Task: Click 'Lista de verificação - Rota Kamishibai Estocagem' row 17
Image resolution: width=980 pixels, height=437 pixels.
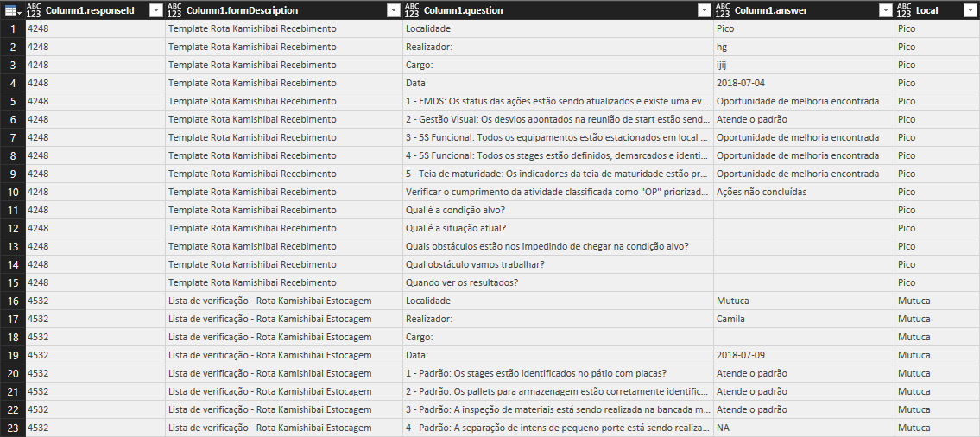Action: tap(284, 319)
